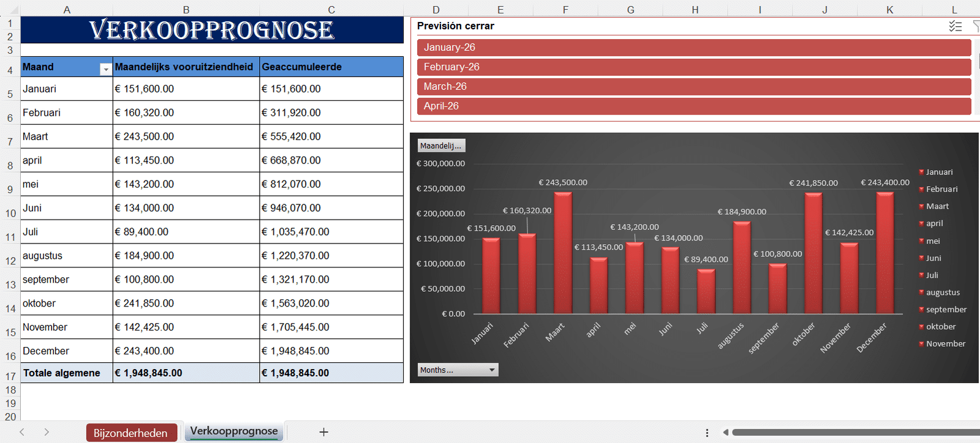Toggle multi-select in the Previsión cerrar slicer
Image resolution: width=980 pixels, height=443 pixels.
pyautogui.click(x=956, y=26)
